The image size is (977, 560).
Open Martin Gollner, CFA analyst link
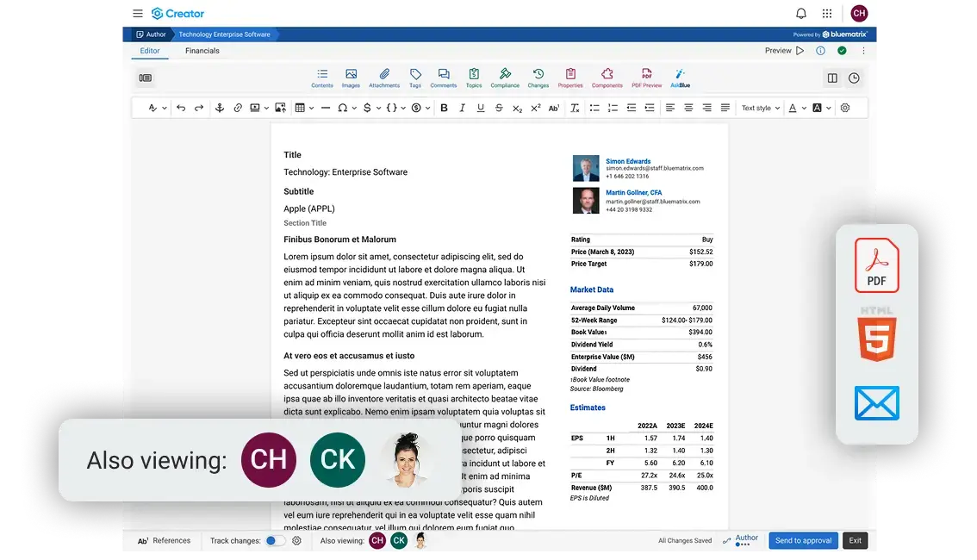(x=634, y=192)
